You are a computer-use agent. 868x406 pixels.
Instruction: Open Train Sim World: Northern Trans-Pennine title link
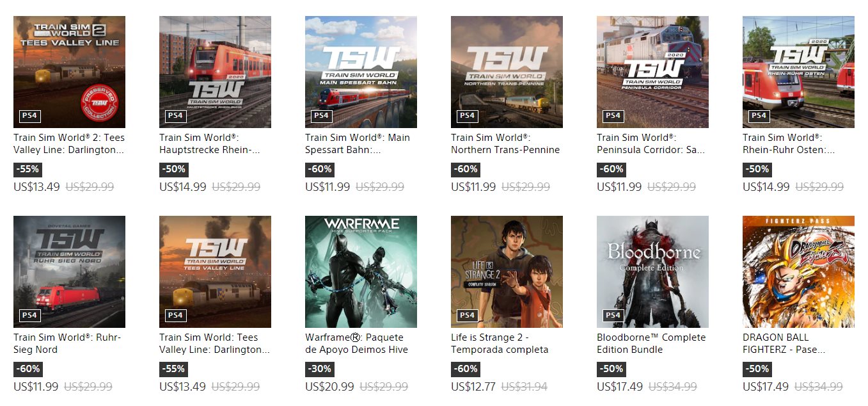click(x=505, y=143)
